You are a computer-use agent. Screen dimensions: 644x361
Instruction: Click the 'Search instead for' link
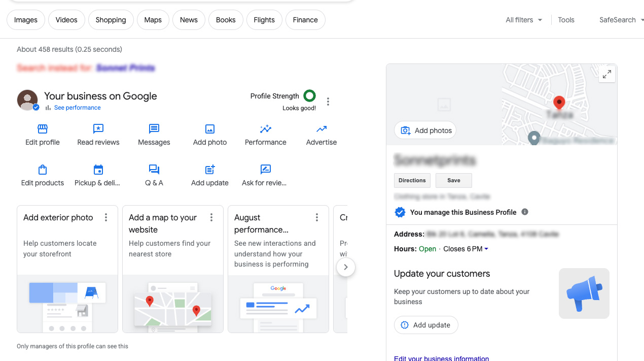pyautogui.click(x=125, y=68)
